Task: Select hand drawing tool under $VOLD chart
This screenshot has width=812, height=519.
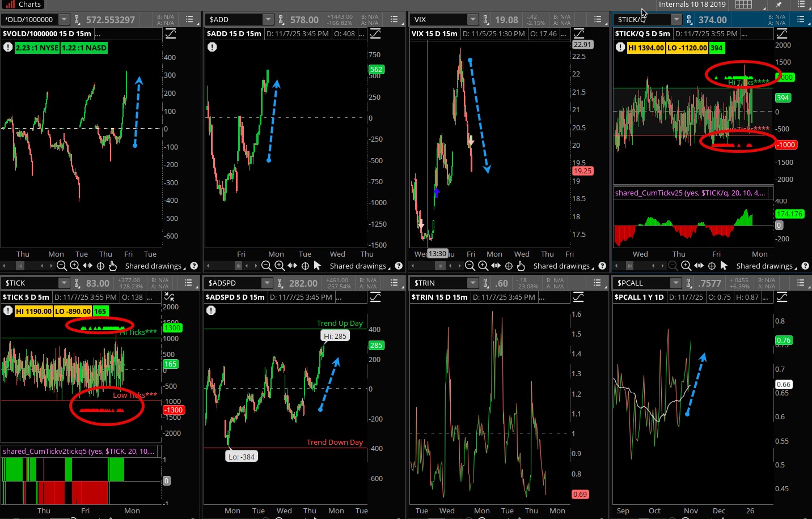Action: click(x=112, y=266)
